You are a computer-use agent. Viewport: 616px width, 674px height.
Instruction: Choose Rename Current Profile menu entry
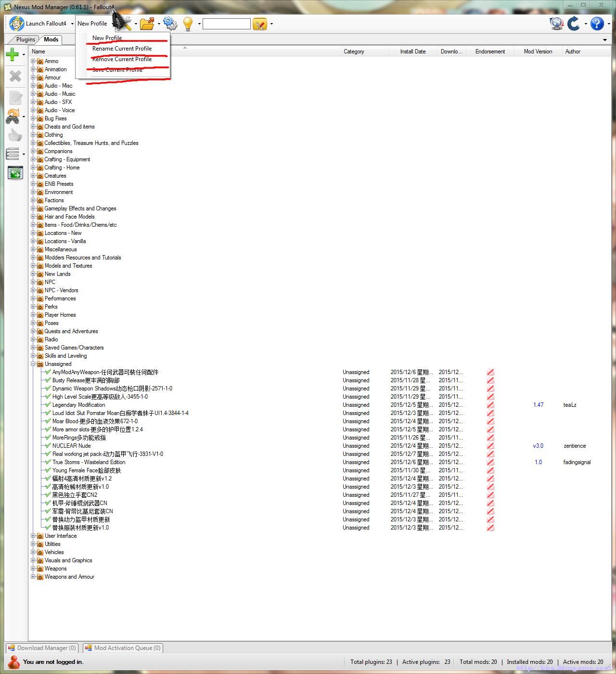pos(122,49)
